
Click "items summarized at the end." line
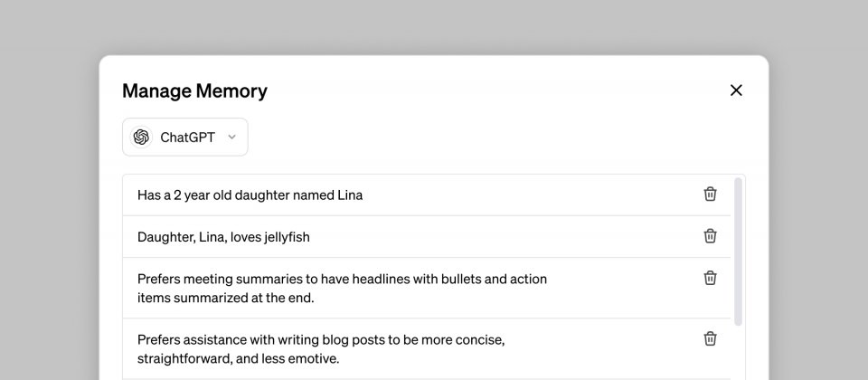point(226,298)
